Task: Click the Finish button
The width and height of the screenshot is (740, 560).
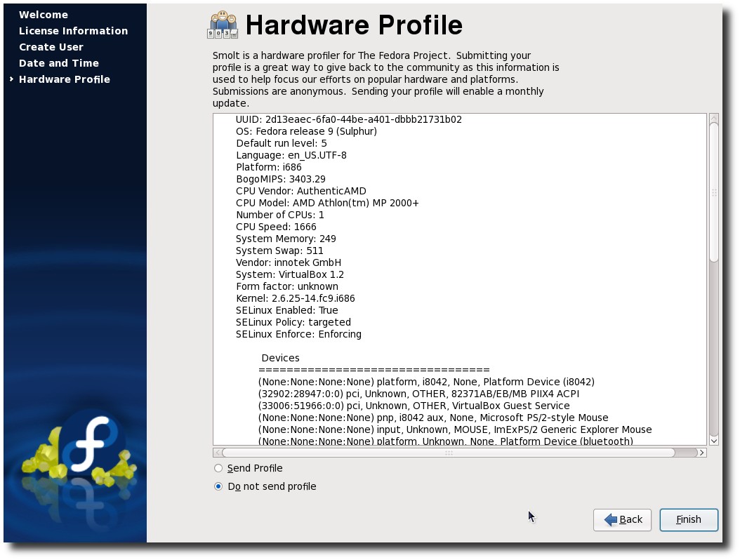Action: [x=689, y=519]
